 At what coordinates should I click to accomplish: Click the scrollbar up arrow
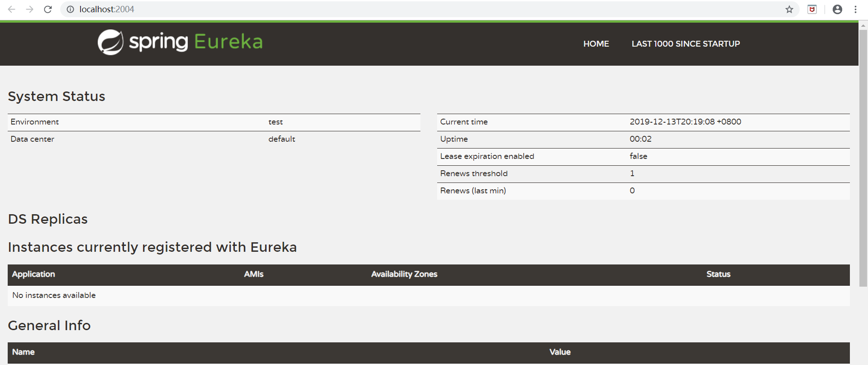pyautogui.click(x=863, y=25)
